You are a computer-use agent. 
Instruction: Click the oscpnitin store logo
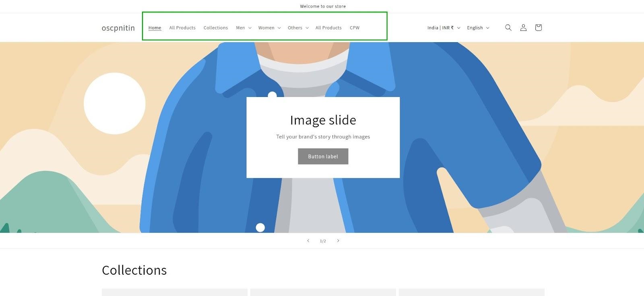tap(118, 28)
